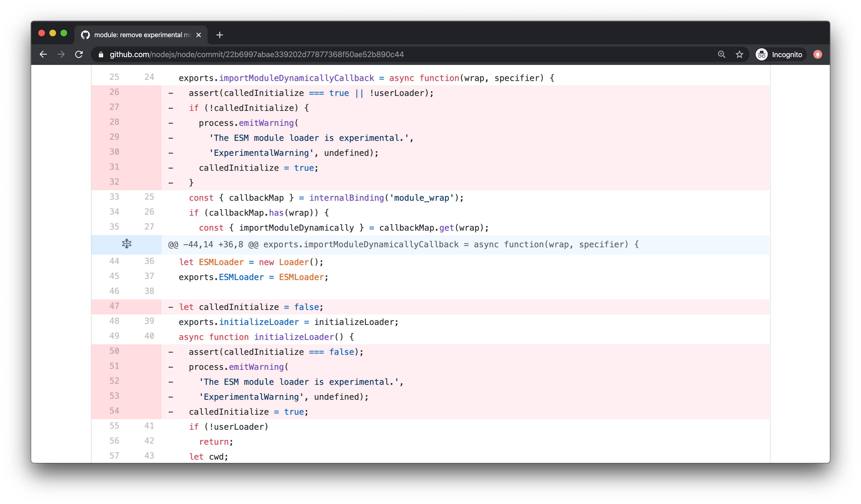Click new line number 41
Image resolution: width=861 pixels, height=504 pixels.
(x=149, y=426)
